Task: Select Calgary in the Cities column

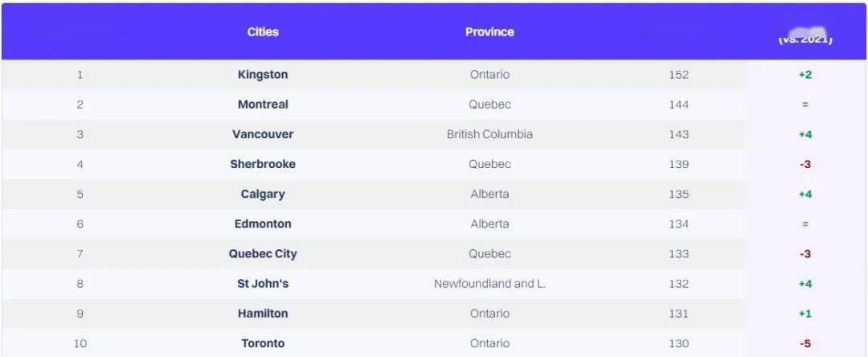Action: [263, 194]
